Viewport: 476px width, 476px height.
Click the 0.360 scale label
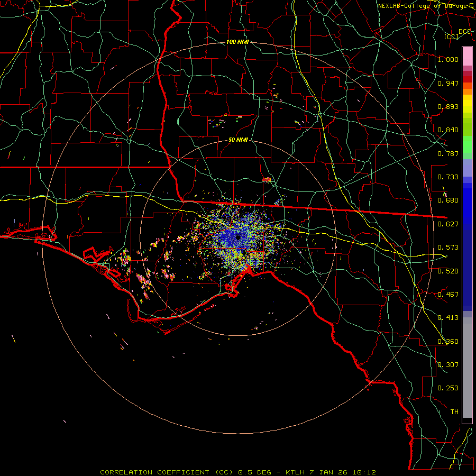pyautogui.click(x=448, y=342)
